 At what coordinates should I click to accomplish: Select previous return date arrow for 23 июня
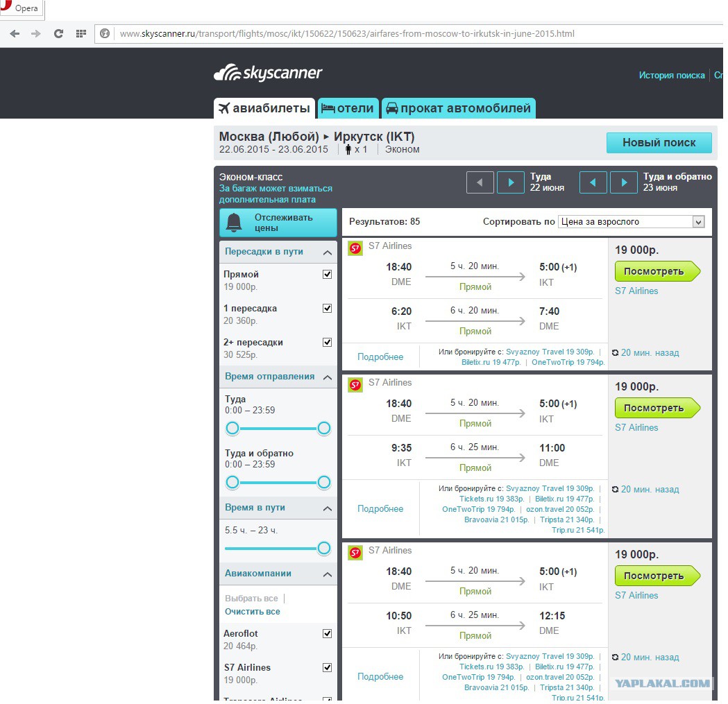pos(593,182)
